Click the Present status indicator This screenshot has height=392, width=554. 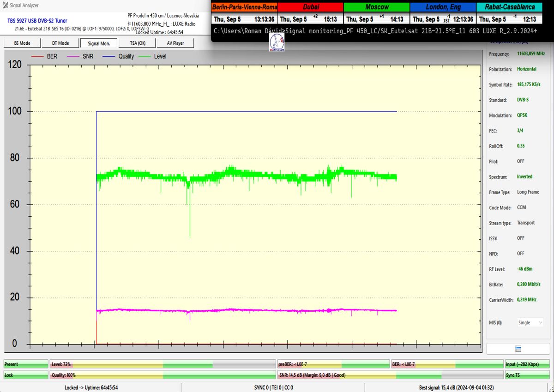[25, 364]
